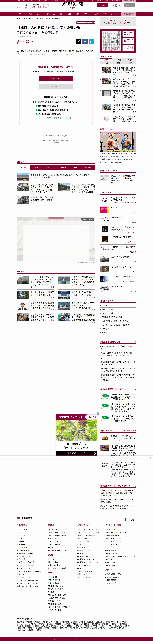Open マイニュース in main navigation
This screenshot has height=644, width=153.
point(50,14)
